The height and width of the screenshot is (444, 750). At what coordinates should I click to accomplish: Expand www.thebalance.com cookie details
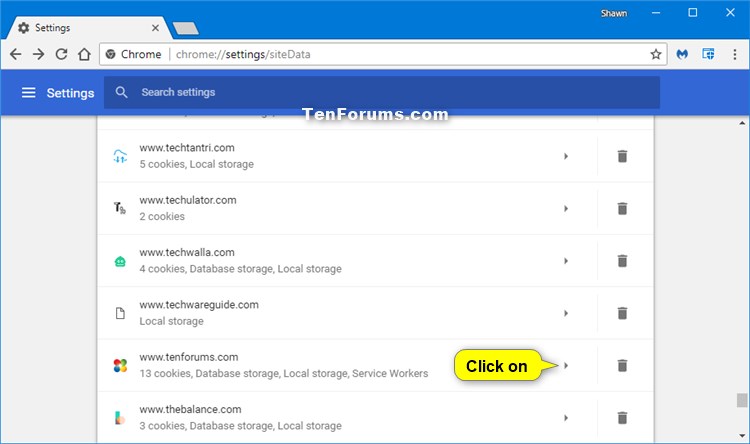pos(565,418)
